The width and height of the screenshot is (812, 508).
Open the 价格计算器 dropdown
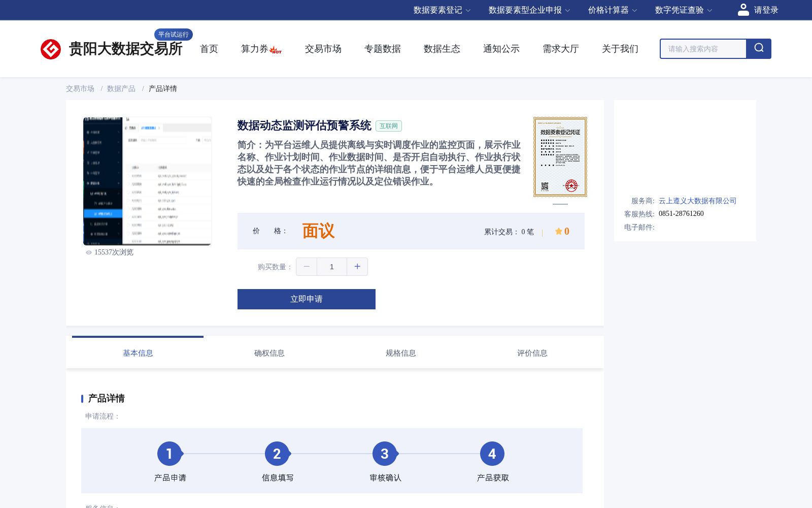coord(613,10)
